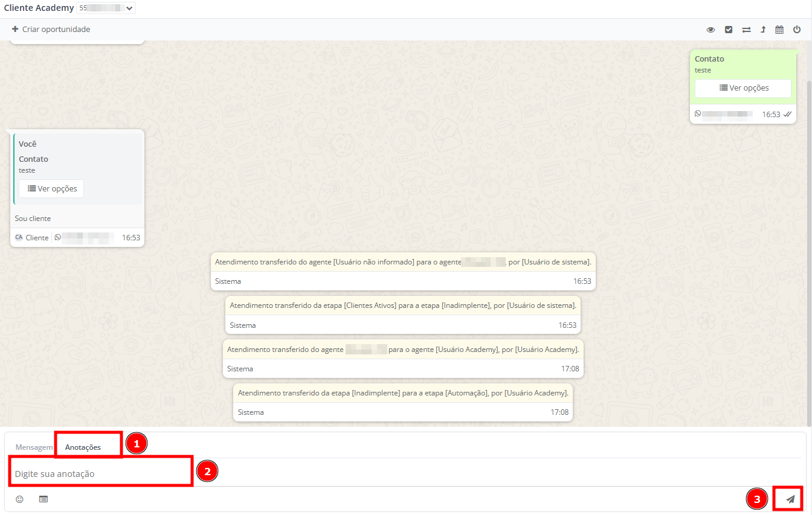Click the power icon to end chat
The image size is (812, 515).
(x=797, y=30)
